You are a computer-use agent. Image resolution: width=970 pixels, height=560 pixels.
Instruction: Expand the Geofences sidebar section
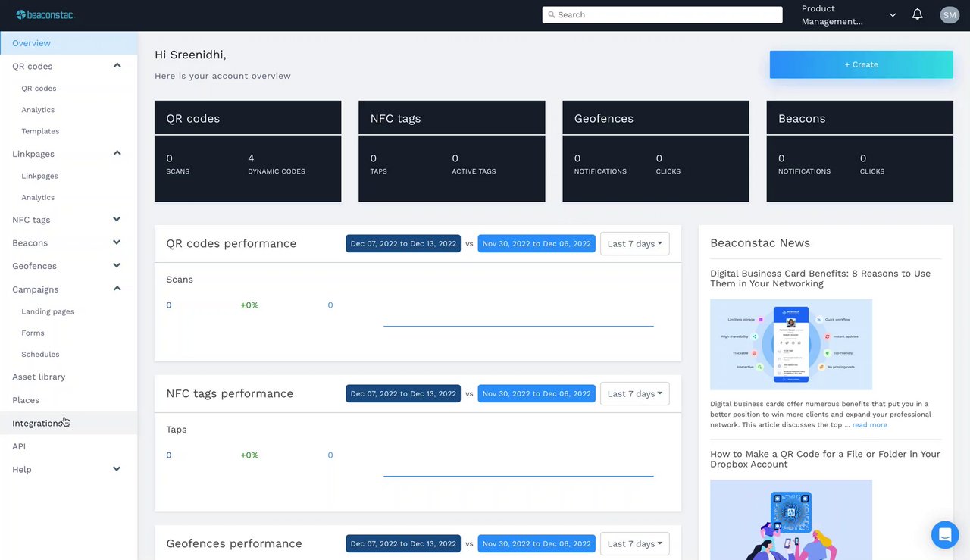click(x=117, y=266)
